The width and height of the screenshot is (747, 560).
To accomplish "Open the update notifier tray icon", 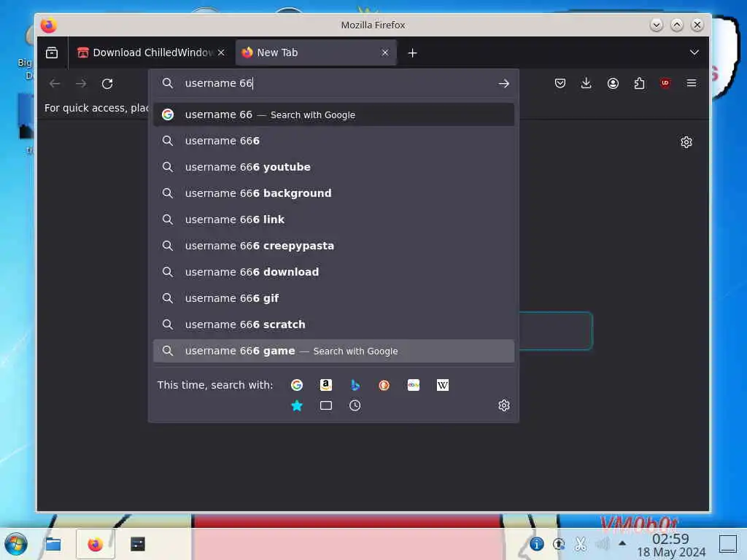I will (x=558, y=544).
